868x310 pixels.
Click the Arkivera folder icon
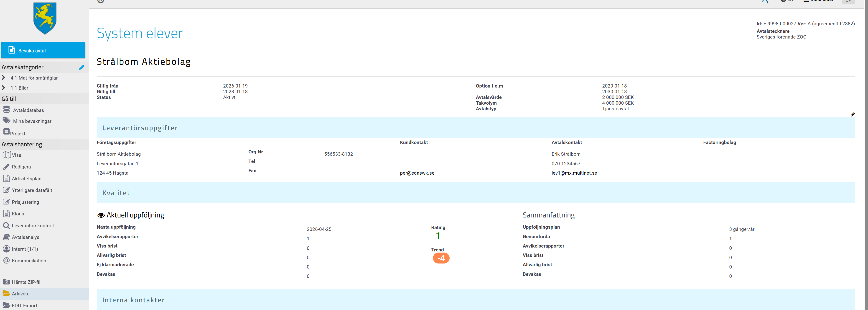6,293
